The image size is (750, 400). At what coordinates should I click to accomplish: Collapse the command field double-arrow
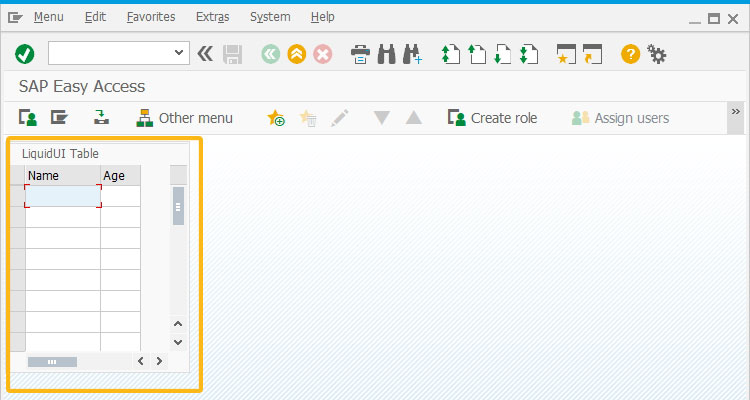205,54
